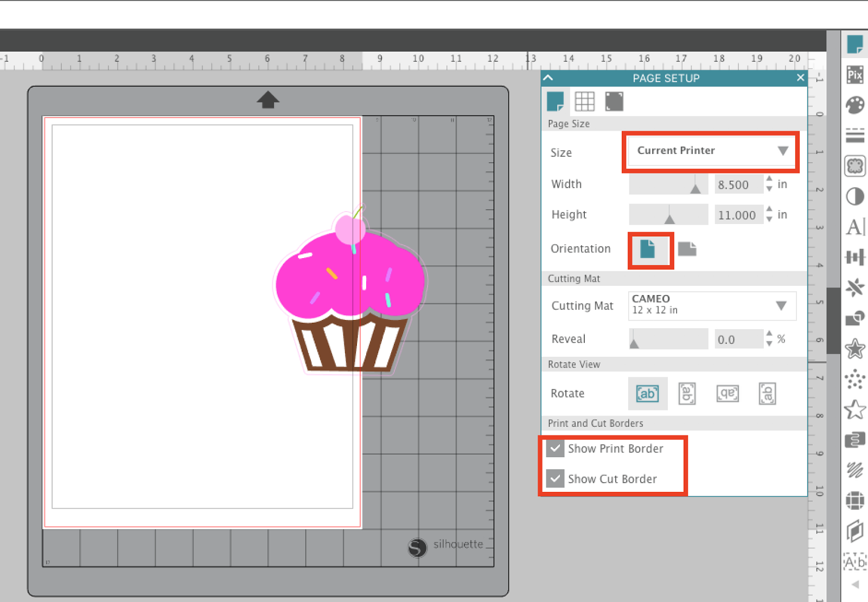This screenshot has width=868, height=602.
Task: Open the PixScan panel
Action: coord(855,76)
